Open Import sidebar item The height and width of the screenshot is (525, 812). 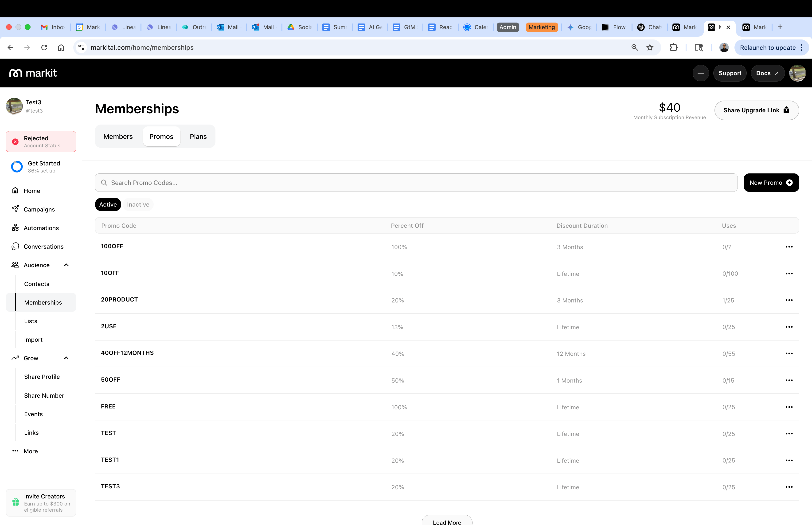[33, 340]
